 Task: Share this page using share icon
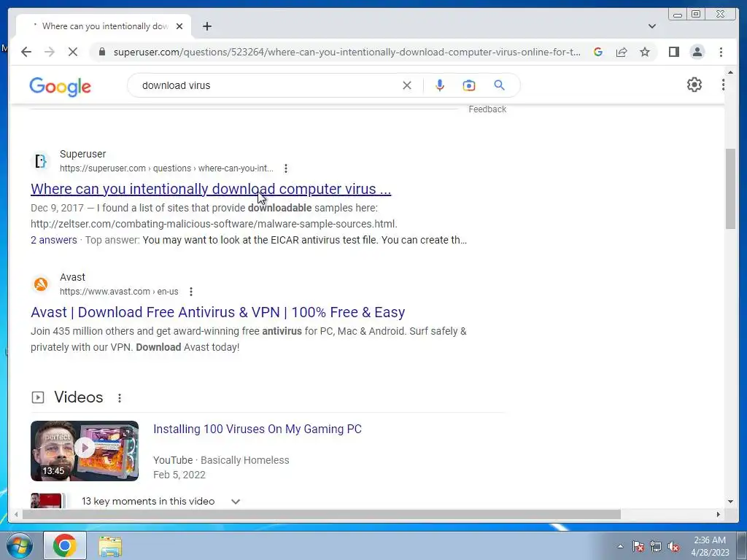[622, 52]
